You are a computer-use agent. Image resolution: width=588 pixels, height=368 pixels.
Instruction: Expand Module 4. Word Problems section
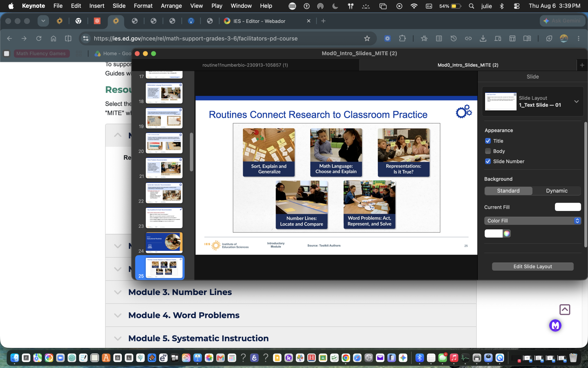[x=291, y=315]
